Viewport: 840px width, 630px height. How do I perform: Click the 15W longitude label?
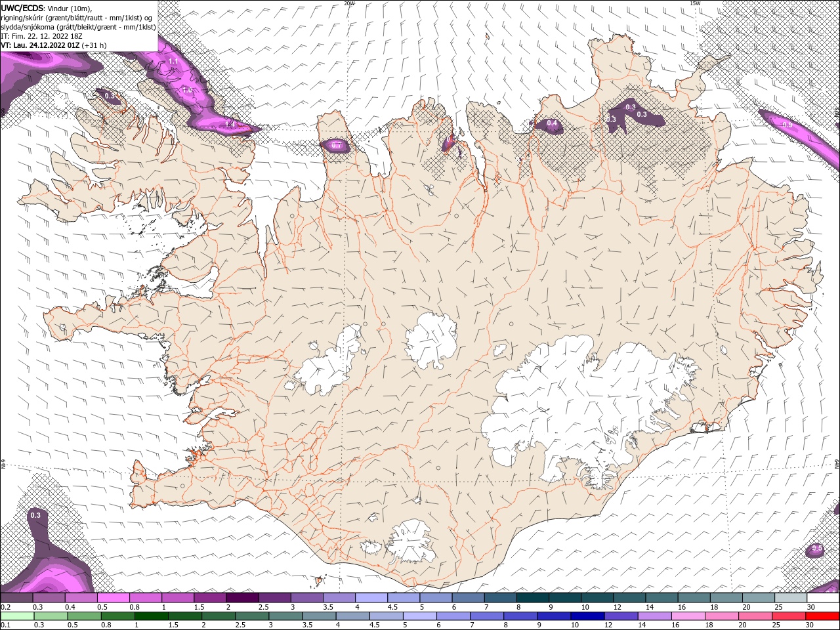695,3
